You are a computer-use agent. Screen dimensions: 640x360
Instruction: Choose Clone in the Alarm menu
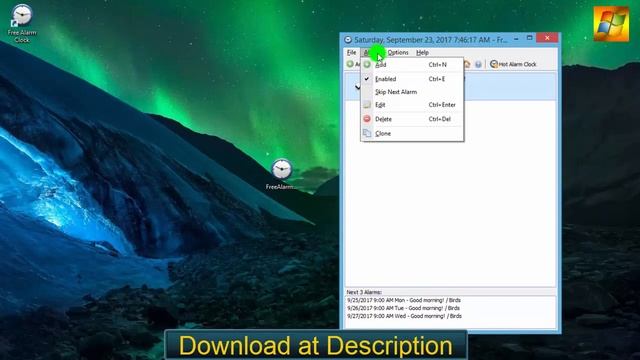pos(412,133)
